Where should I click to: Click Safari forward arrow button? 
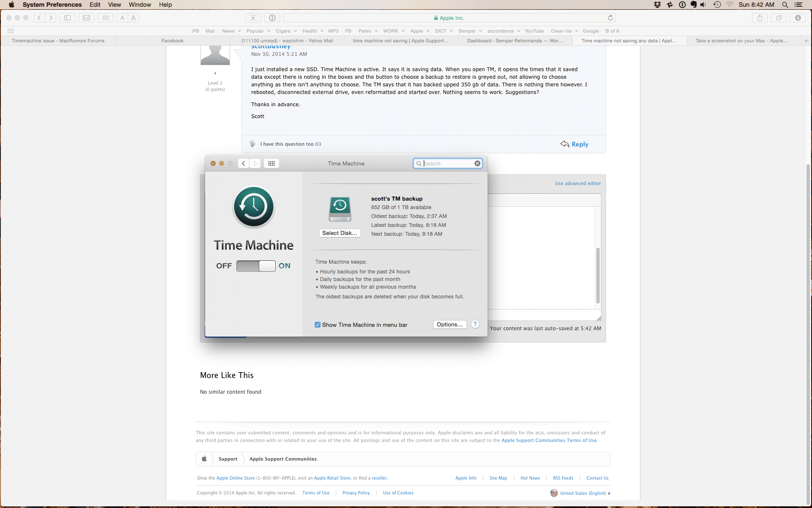tap(51, 18)
